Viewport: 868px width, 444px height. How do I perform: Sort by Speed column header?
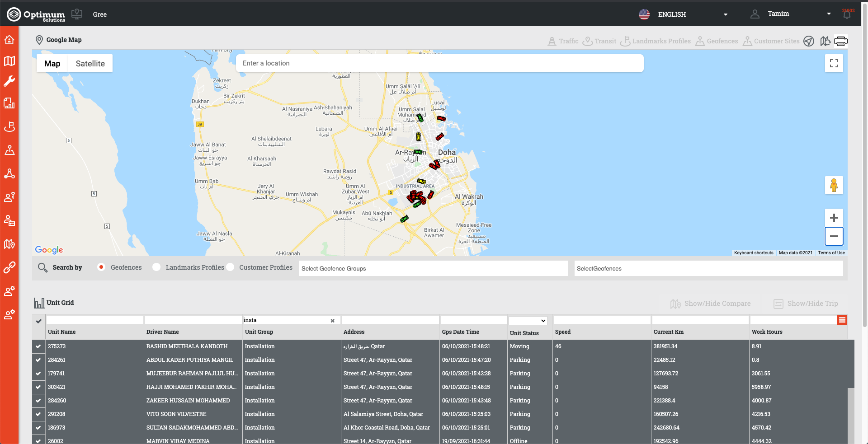[x=562, y=332]
